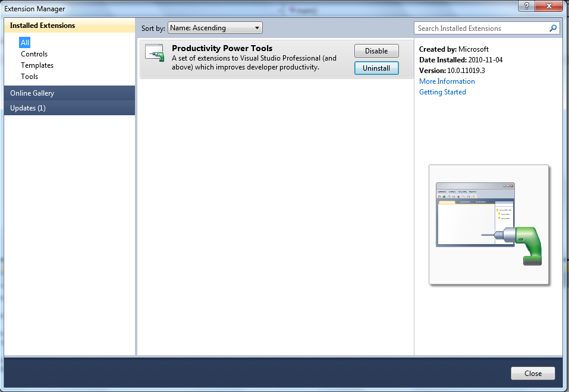This screenshot has width=569, height=392.
Task: Select the Controls category
Action: click(x=34, y=54)
